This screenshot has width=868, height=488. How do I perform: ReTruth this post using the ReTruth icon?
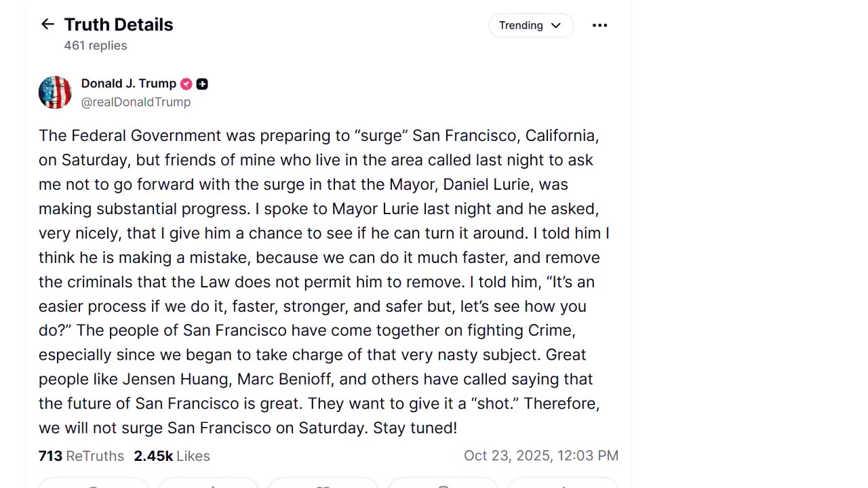coord(209,485)
